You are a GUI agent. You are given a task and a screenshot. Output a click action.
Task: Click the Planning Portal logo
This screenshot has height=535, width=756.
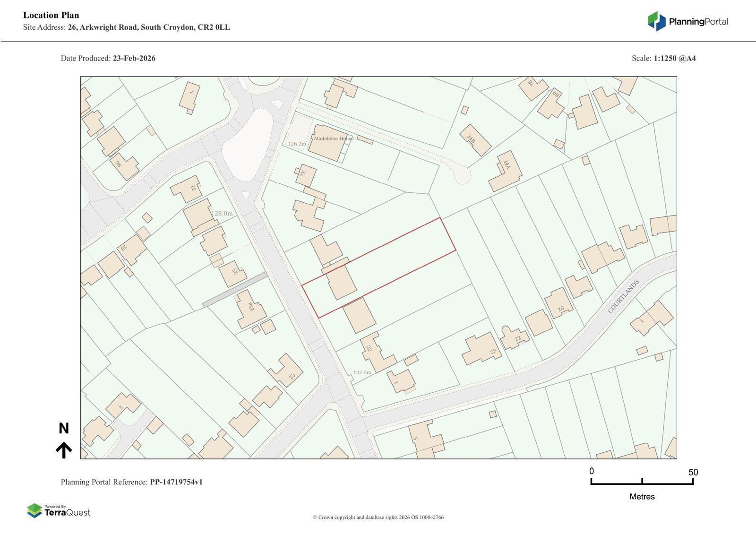(x=687, y=21)
